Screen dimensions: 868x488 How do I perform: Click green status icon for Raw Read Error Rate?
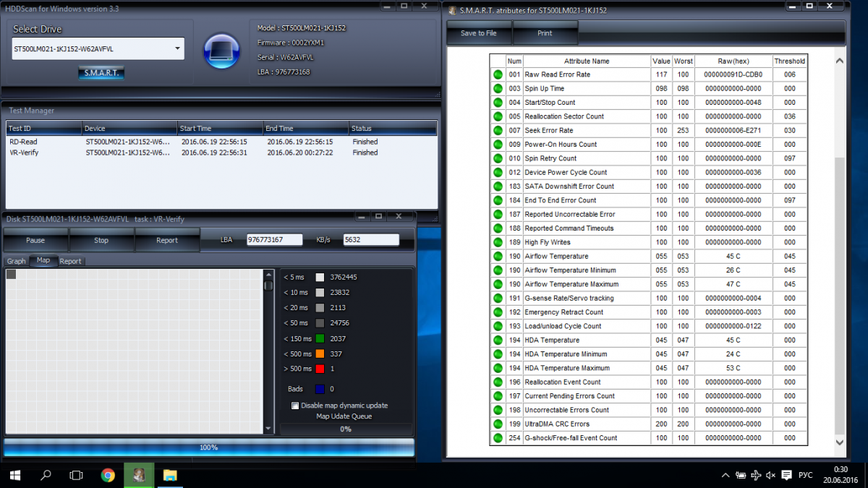tap(498, 74)
